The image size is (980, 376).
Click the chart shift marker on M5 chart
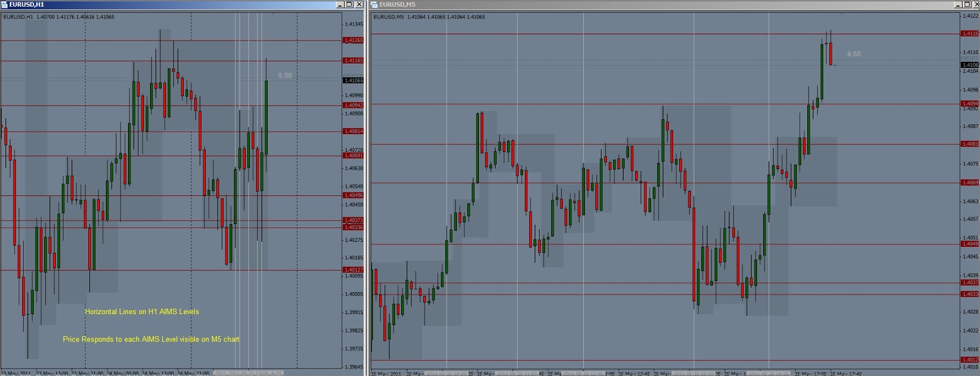pyautogui.click(x=841, y=13)
